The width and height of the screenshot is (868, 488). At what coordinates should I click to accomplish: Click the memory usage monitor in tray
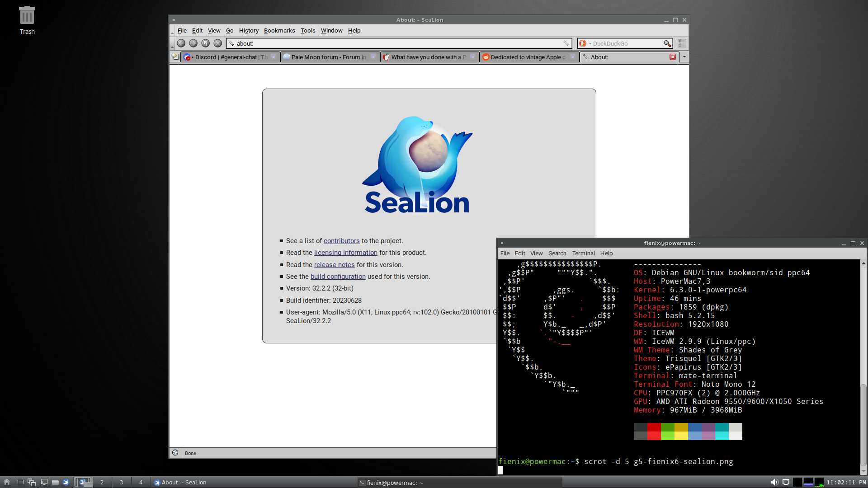808,482
